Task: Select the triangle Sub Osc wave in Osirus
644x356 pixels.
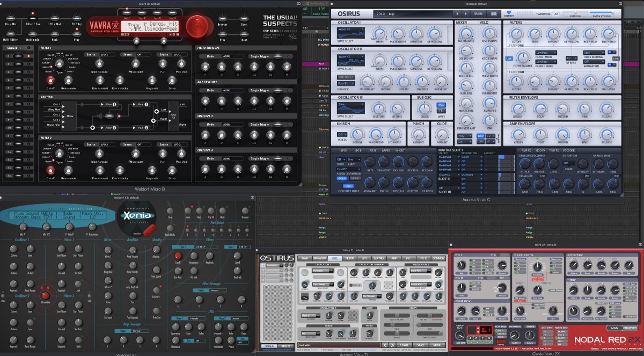Action: (x=441, y=105)
